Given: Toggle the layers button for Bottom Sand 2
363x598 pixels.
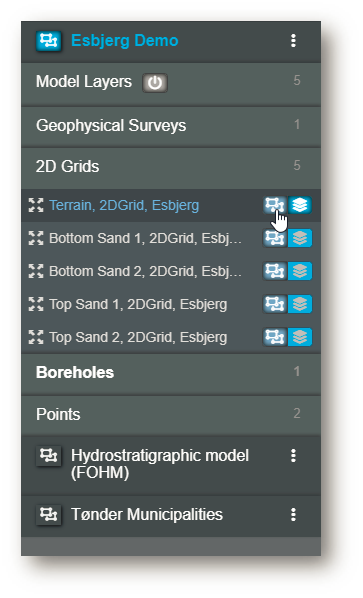Looking at the screenshot, I should click(300, 271).
